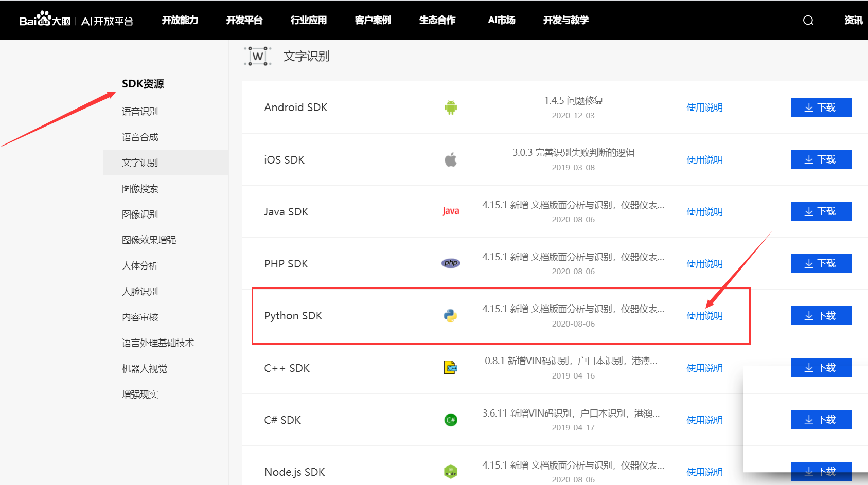Click the C++ SDK file icon

point(451,367)
